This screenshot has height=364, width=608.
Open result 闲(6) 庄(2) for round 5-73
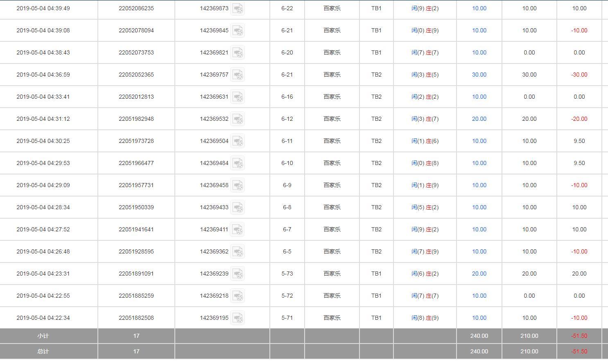click(x=425, y=274)
